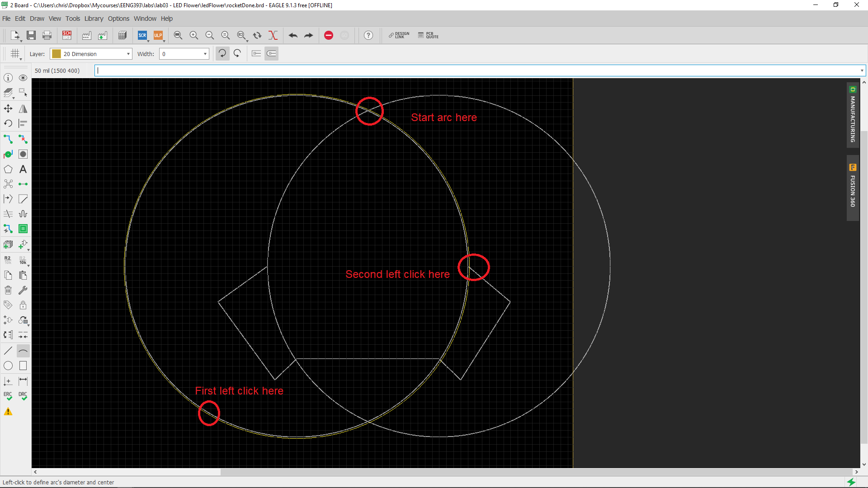
Task: Select the Line draw tool
Action: [x=8, y=351]
